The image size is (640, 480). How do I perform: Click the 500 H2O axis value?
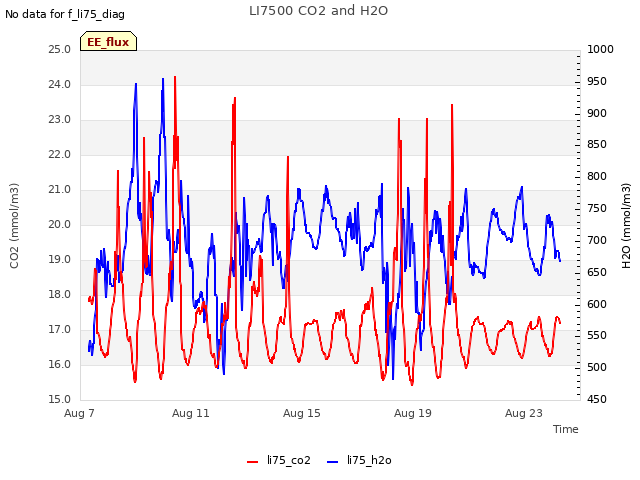tap(597, 367)
